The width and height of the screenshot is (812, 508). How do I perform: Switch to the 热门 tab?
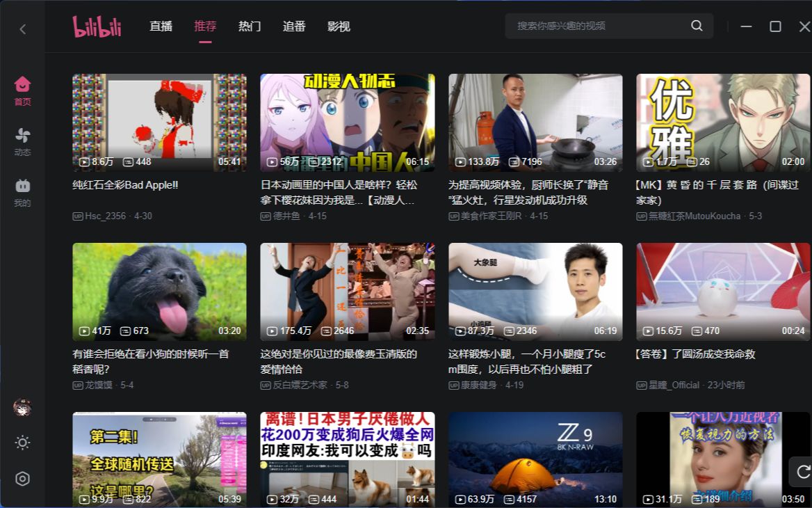250,26
